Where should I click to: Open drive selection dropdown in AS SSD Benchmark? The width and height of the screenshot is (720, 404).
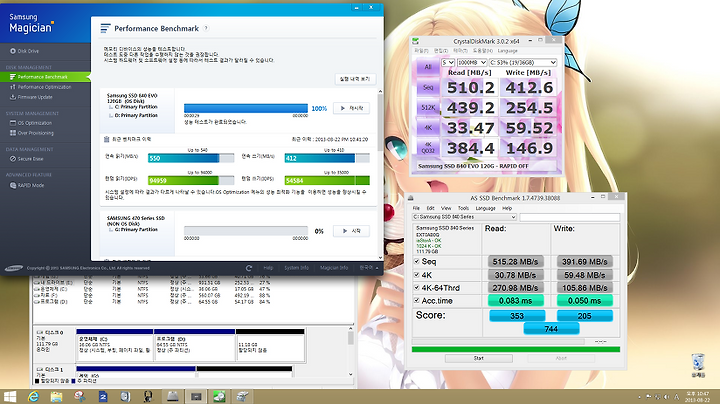click(x=465, y=217)
